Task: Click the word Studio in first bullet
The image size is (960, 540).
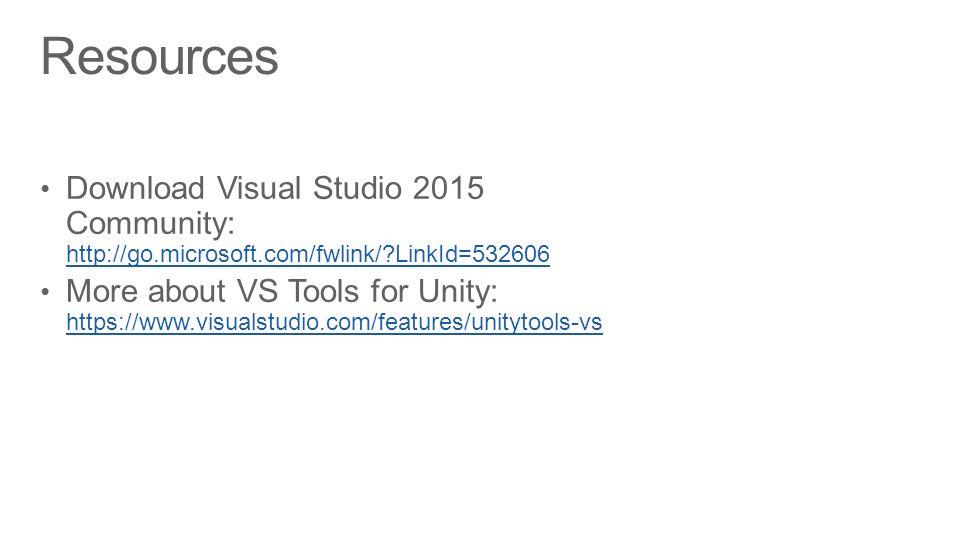Action: click(356, 187)
